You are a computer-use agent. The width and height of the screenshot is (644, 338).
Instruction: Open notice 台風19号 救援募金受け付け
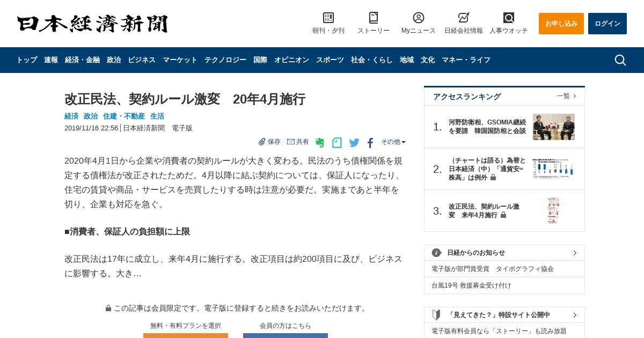(x=471, y=285)
